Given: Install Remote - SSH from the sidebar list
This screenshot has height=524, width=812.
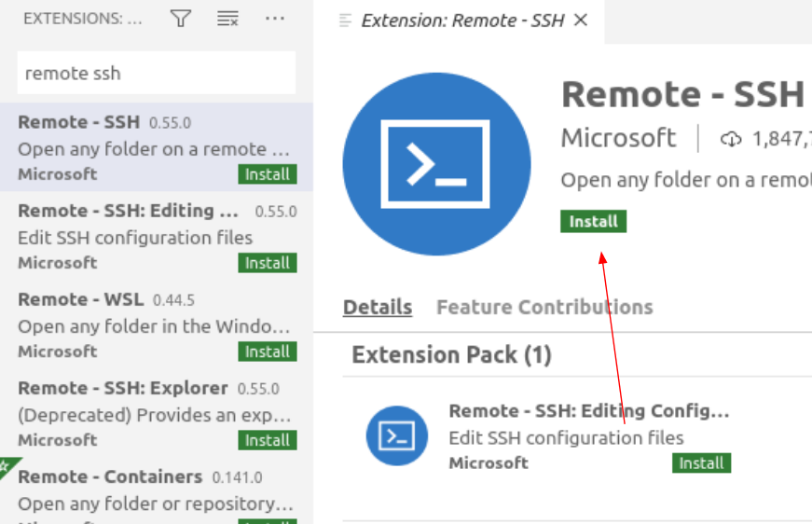Looking at the screenshot, I should [x=268, y=174].
